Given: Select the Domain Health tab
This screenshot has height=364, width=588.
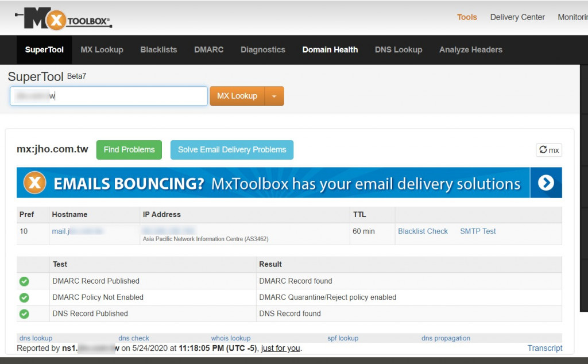Looking at the screenshot, I should point(330,50).
